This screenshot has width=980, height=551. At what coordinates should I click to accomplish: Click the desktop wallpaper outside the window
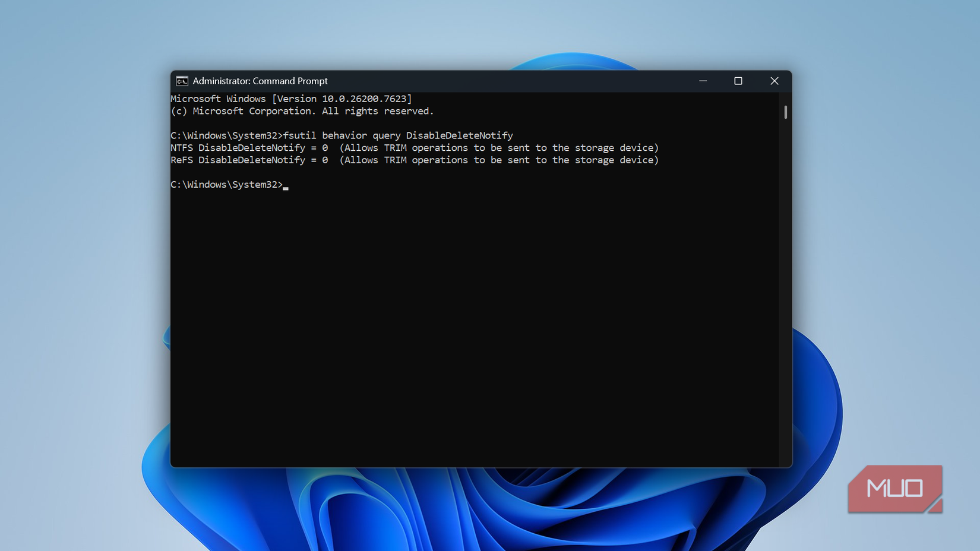click(89, 267)
